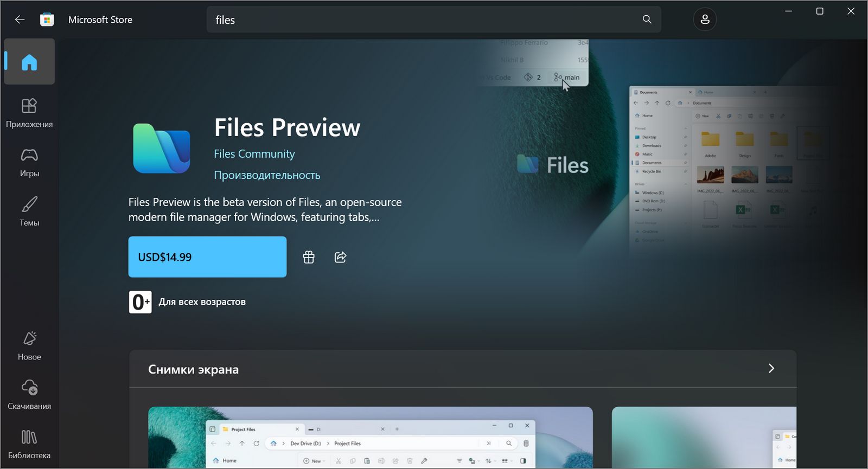The width and height of the screenshot is (868, 469).
Task: Open the Files Community publisher link
Action: point(254,154)
